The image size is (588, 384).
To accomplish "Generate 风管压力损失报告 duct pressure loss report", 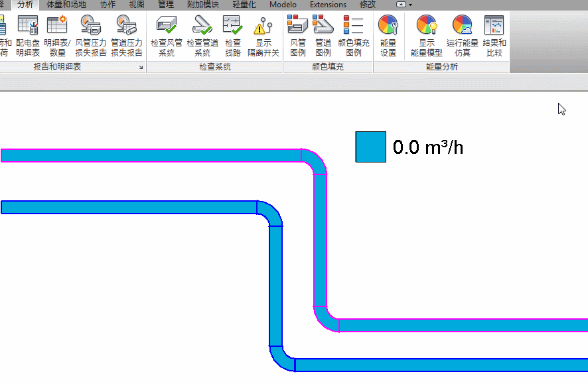I will pyautogui.click(x=91, y=36).
